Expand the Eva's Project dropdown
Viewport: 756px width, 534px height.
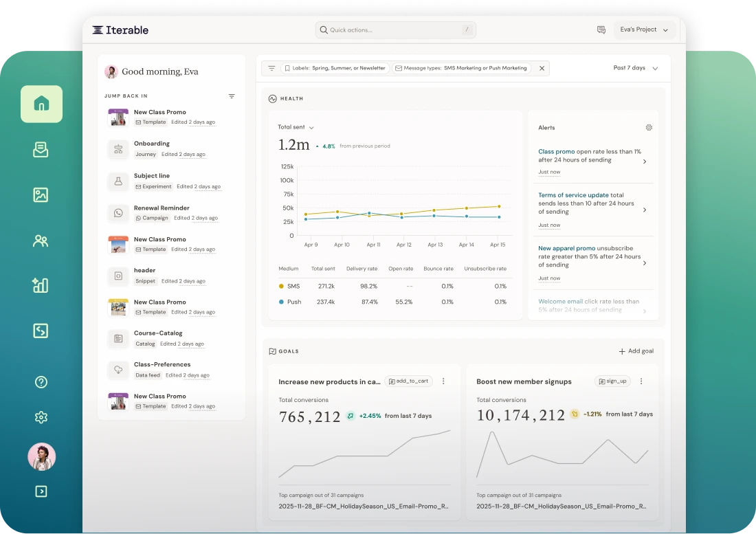pyautogui.click(x=644, y=30)
